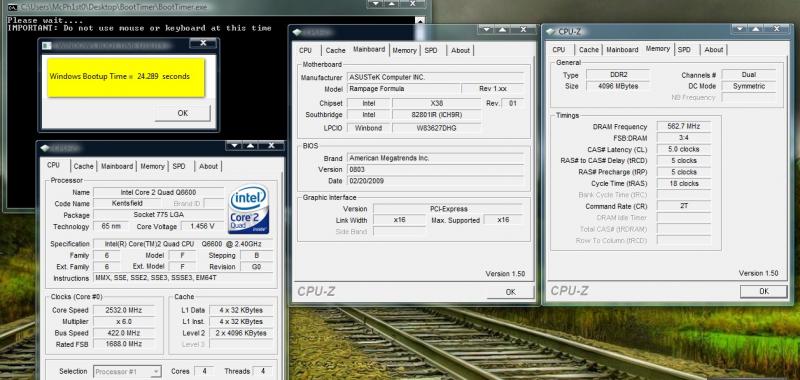Open SPD tab in processor window
The height and width of the screenshot is (380, 800).
coord(179,166)
